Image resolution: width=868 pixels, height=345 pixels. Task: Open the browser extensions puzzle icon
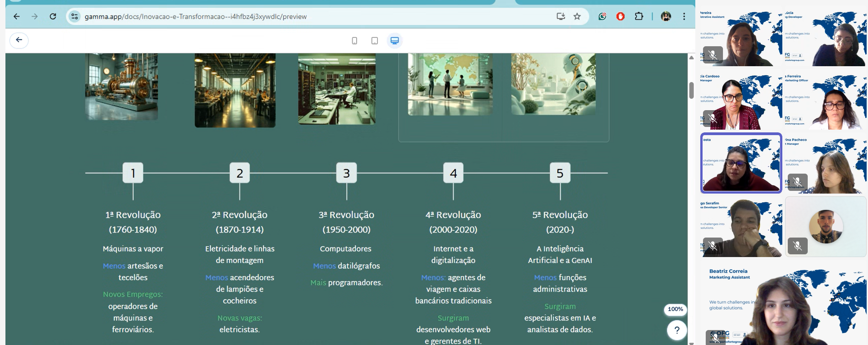point(639,17)
